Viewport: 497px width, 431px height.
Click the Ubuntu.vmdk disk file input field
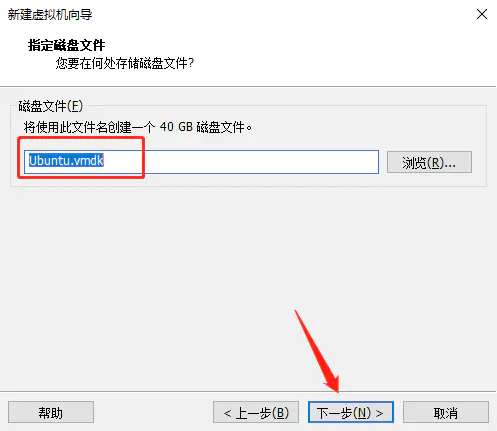click(201, 162)
